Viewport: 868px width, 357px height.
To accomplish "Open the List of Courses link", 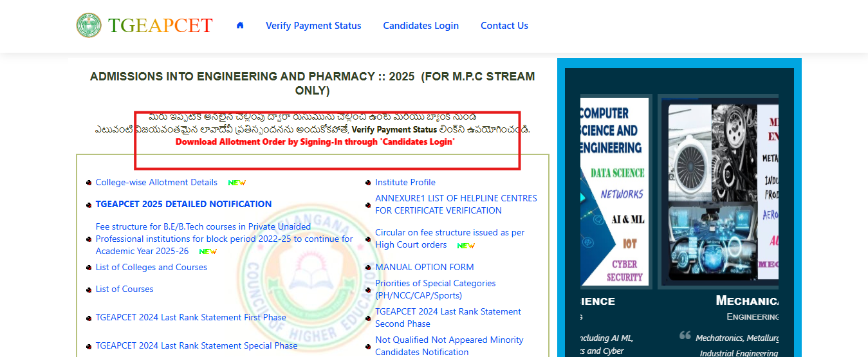I will (125, 289).
